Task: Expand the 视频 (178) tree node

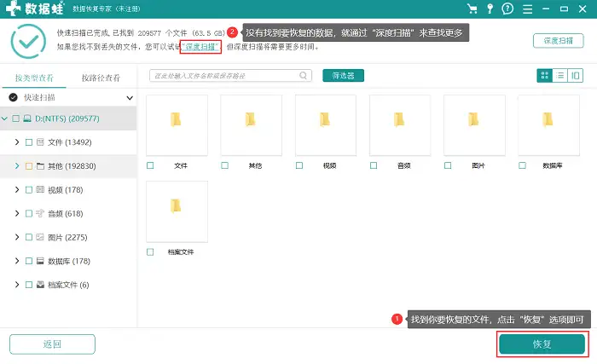Action: click(17, 189)
